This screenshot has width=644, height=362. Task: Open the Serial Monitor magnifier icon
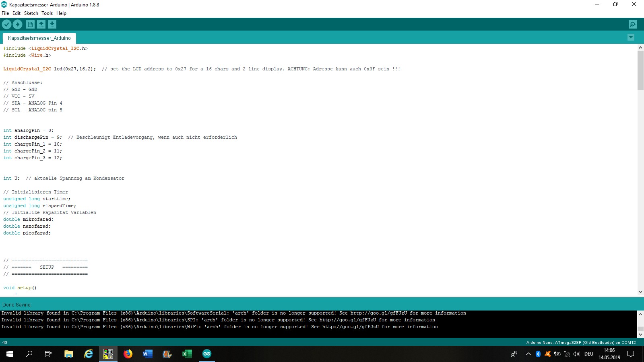click(633, 25)
